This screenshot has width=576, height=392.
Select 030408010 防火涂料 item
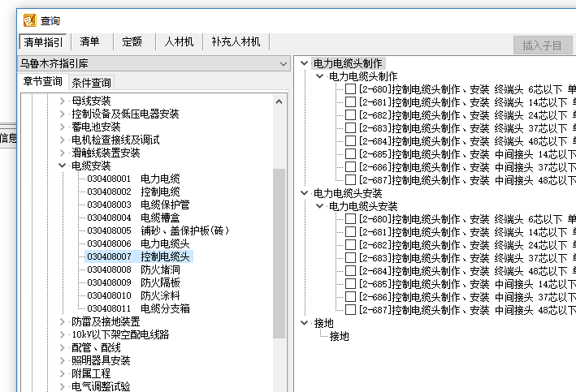click(134, 295)
